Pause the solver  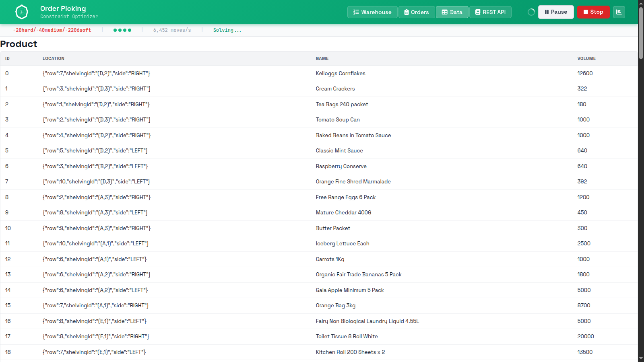click(x=556, y=12)
